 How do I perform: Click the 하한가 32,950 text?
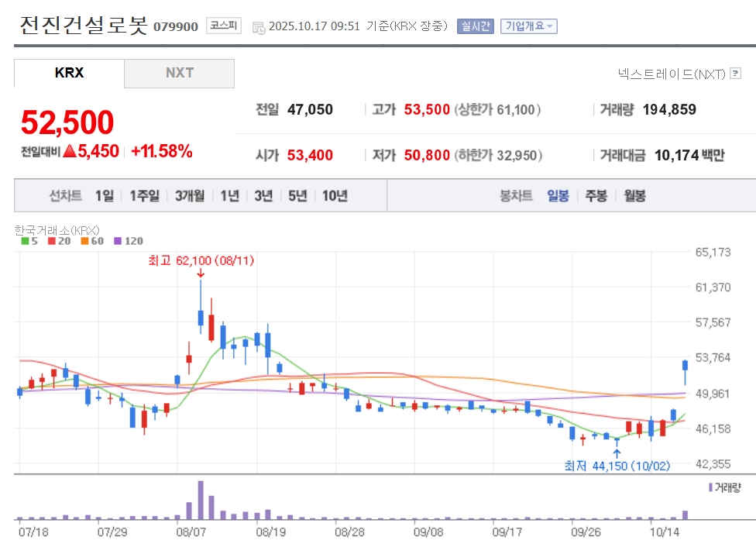click(498, 155)
